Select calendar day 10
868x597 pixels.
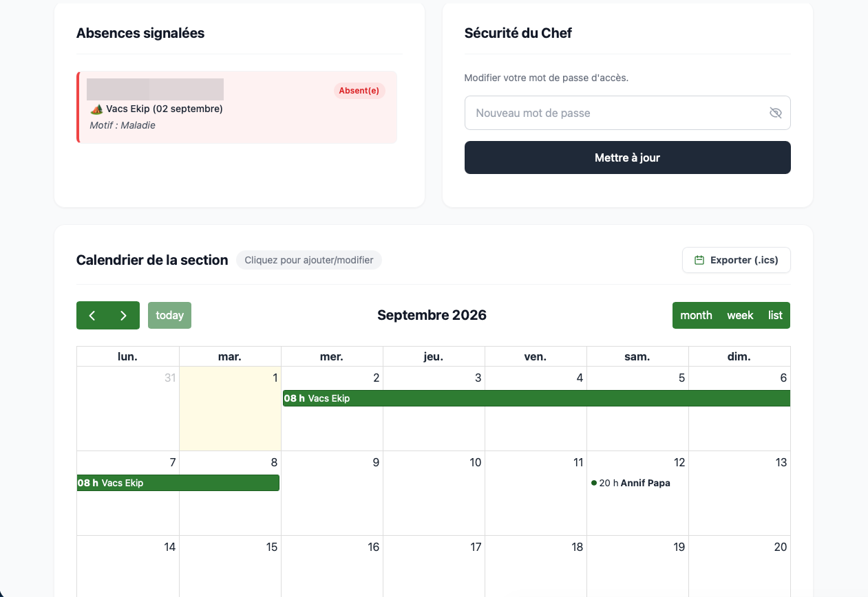point(434,493)
